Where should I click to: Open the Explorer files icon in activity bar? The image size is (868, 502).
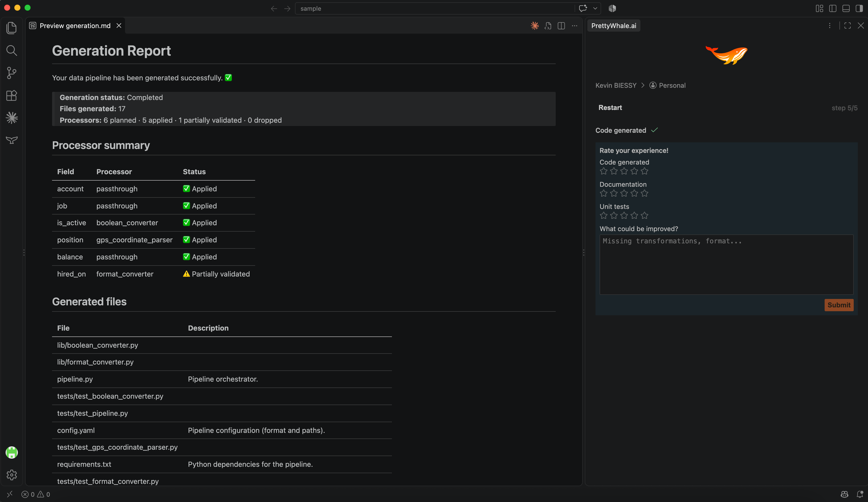(x=12, y=28)
